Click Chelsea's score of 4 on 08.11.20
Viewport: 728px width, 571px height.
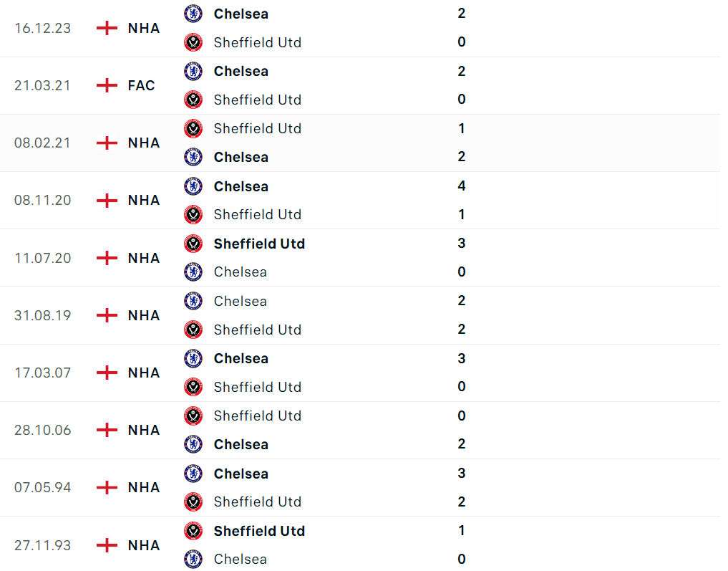tap(462, 186)
